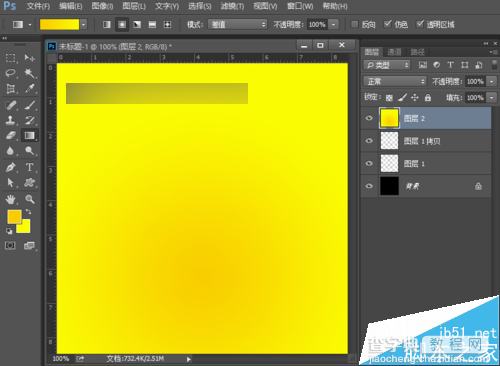Open the foreground color picker
Screen dimensions: 500x366
pyautogui.click(x=14, y=216)
